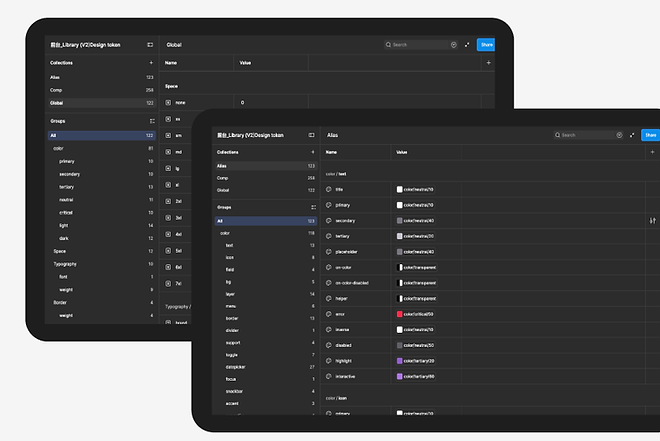Click Groups view icon in Alias window

(x=314, y=207)
